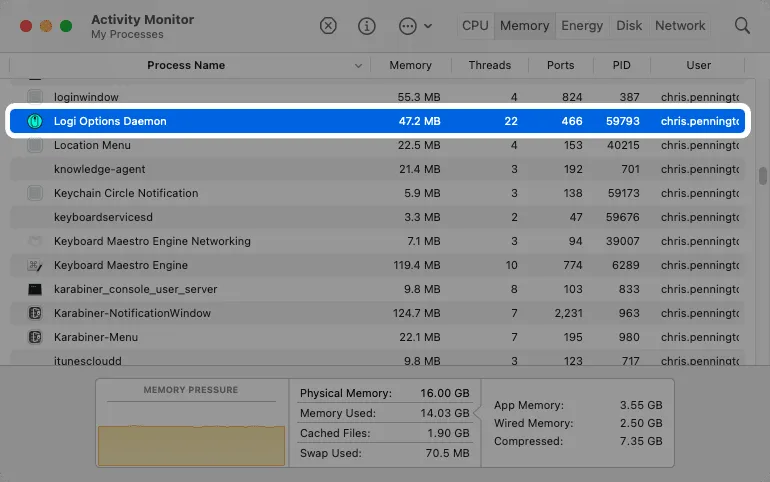Select the Network tab
Viewport: 770px width, 482px height.
[x=680, y=26]
